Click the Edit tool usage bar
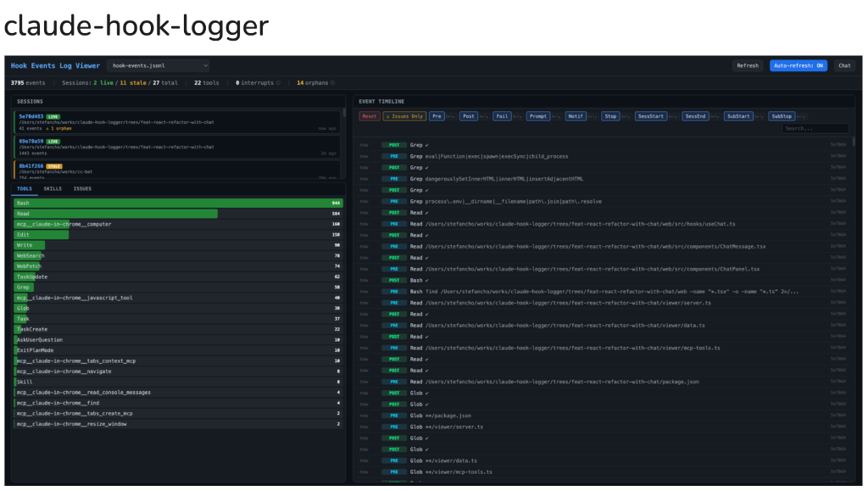 point(41,235)
